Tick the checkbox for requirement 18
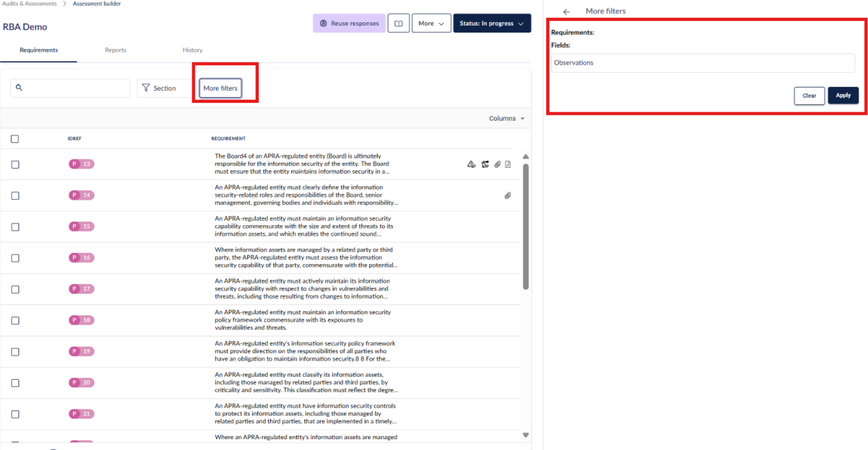This screenshot has width=868, height=450. pos(15,321)
